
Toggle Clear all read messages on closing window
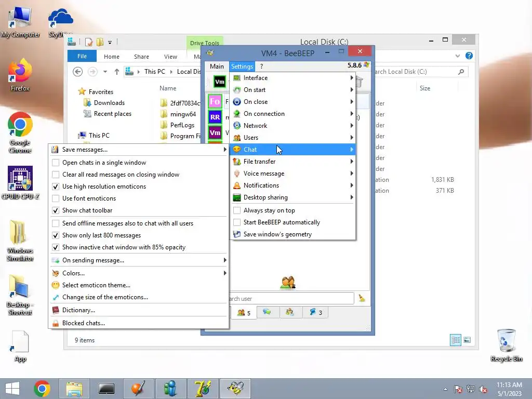56,175
